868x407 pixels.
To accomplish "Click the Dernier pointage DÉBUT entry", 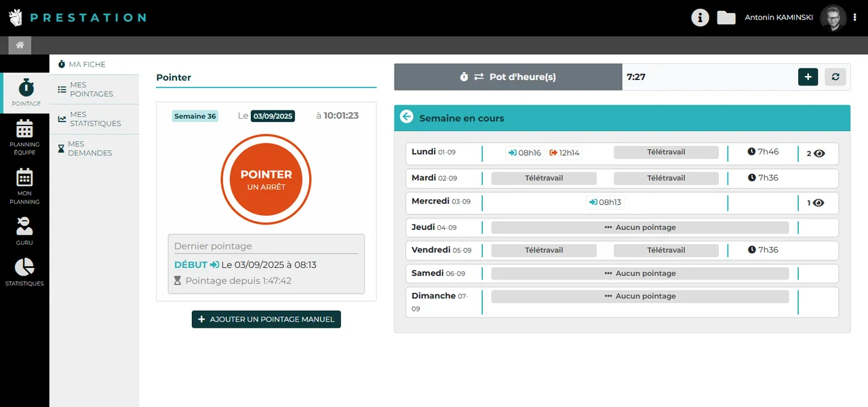I will click(245, 265).
